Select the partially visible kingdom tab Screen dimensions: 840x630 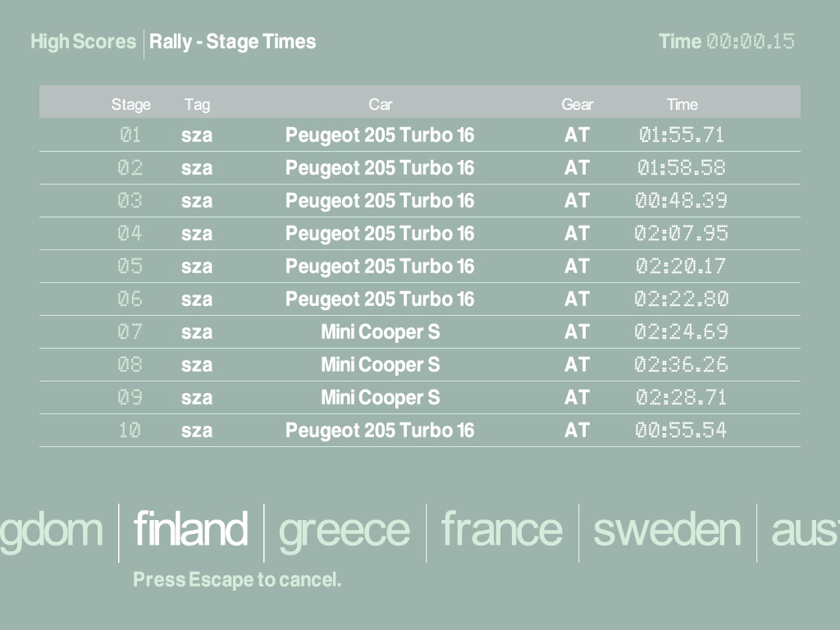click(x=52, y=530)
